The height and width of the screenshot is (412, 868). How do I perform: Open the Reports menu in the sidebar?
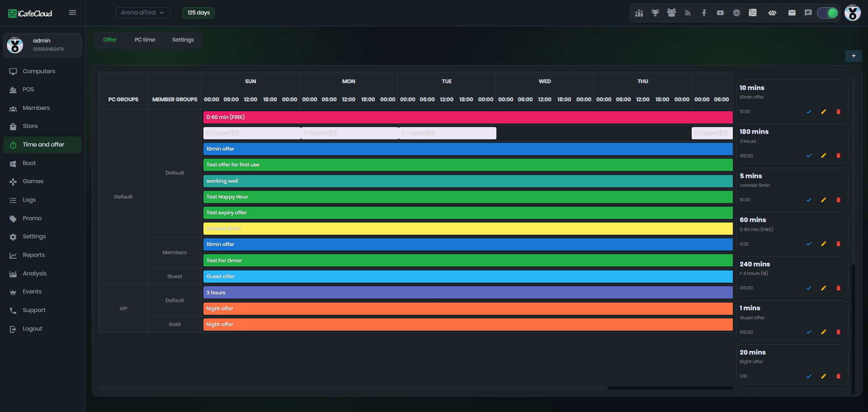click(33, 255)
